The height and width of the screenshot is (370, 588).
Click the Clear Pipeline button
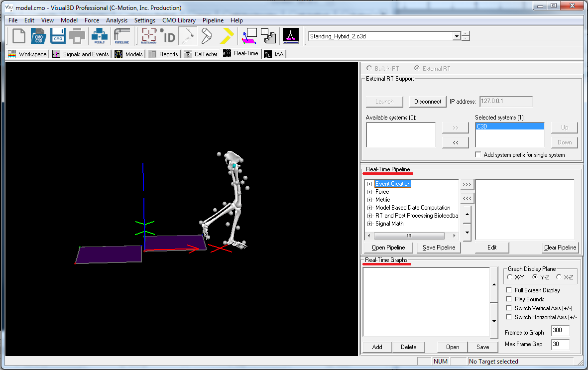coord(560,247)
